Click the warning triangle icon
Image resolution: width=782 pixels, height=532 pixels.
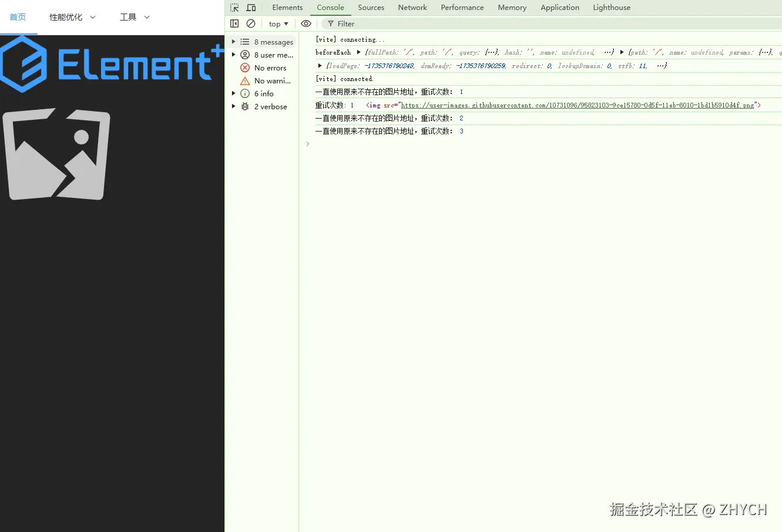(245, 80)
